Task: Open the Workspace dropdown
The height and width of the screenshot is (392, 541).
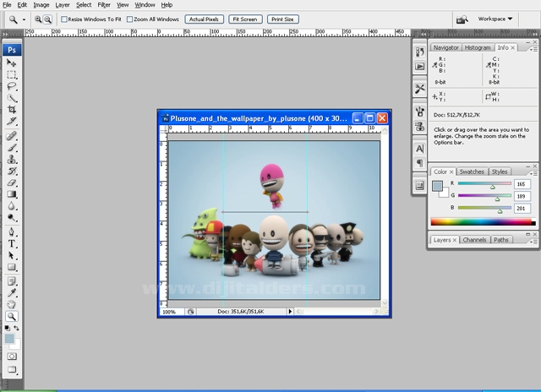Action: (x=495, y=19)
